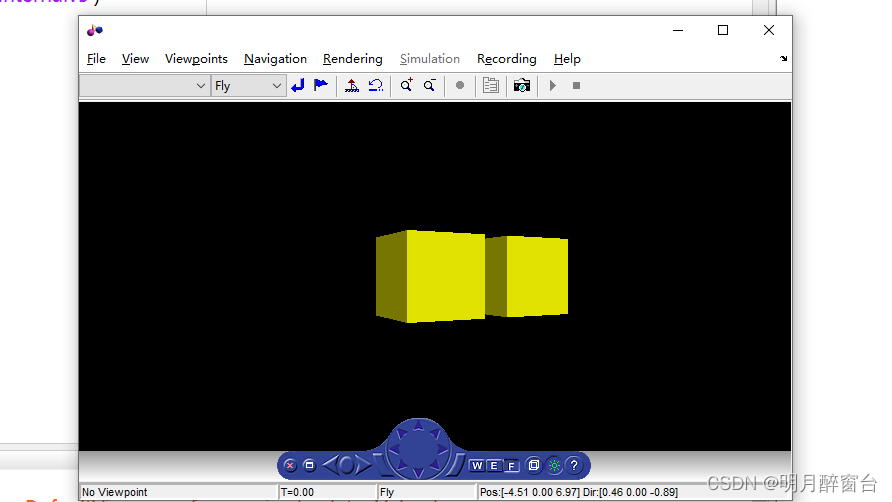The height and width of the screenshot is (502, 892).
Task: Click the navigation wheel left arrow
Action: [394, 450]
